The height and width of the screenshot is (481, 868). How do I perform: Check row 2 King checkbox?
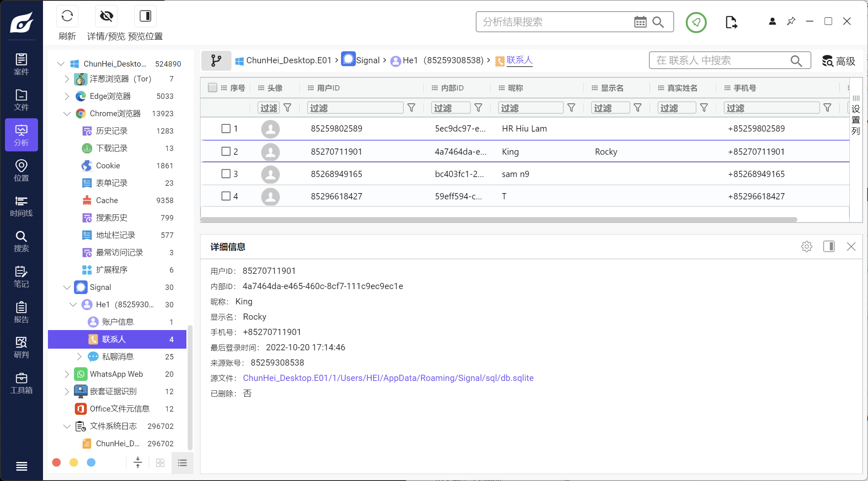pyautogui.click(x=226, y=151)
